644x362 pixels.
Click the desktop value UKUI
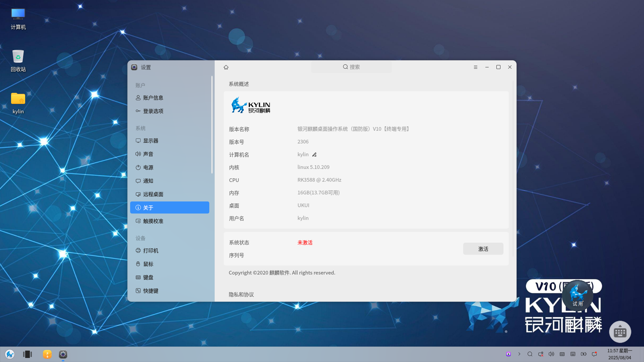[303, 205]
